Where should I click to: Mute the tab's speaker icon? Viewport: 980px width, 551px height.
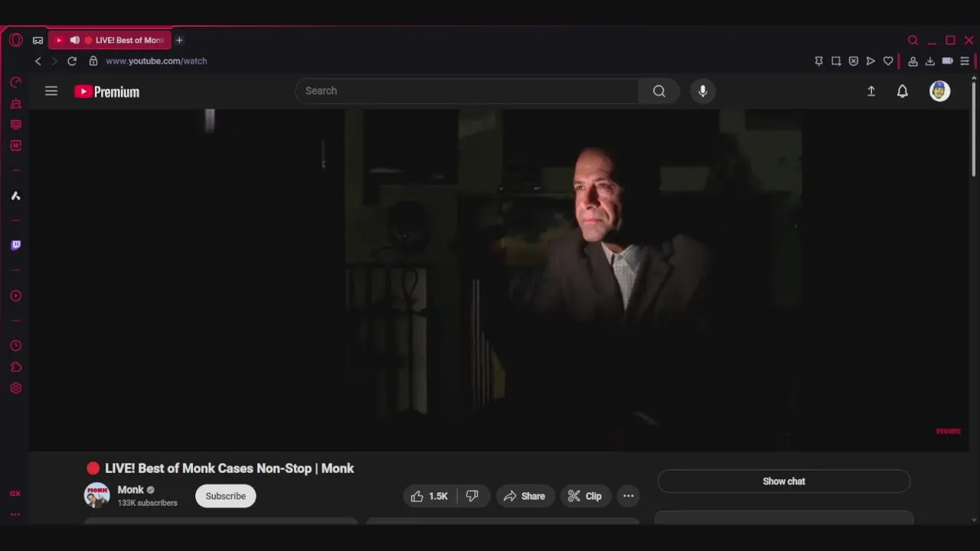click(74, 40)
